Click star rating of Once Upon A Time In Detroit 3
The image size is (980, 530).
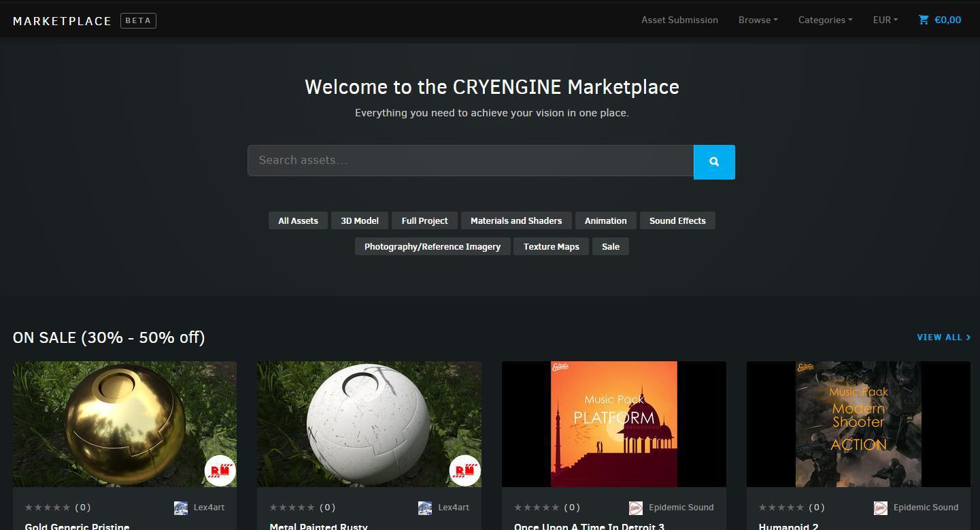537,507
